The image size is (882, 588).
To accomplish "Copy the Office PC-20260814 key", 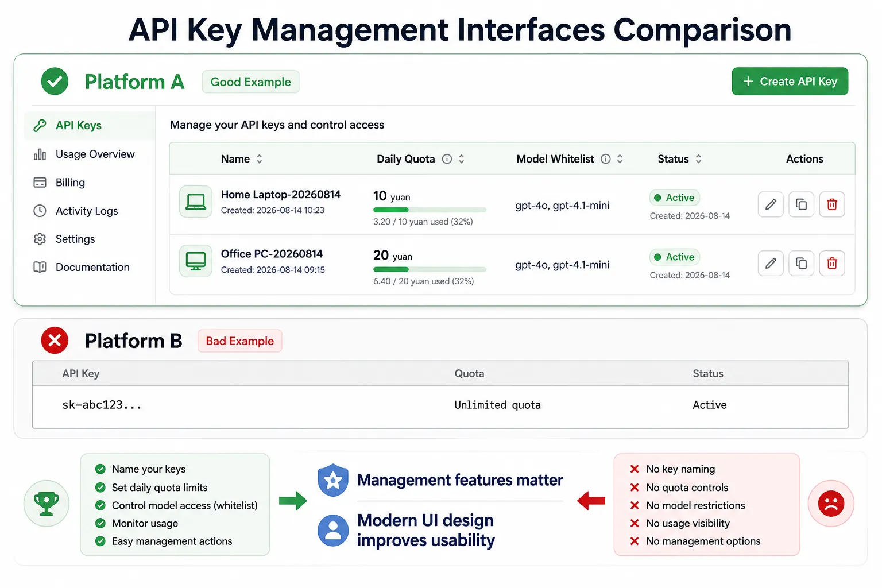I will click(x=801, y=264).
